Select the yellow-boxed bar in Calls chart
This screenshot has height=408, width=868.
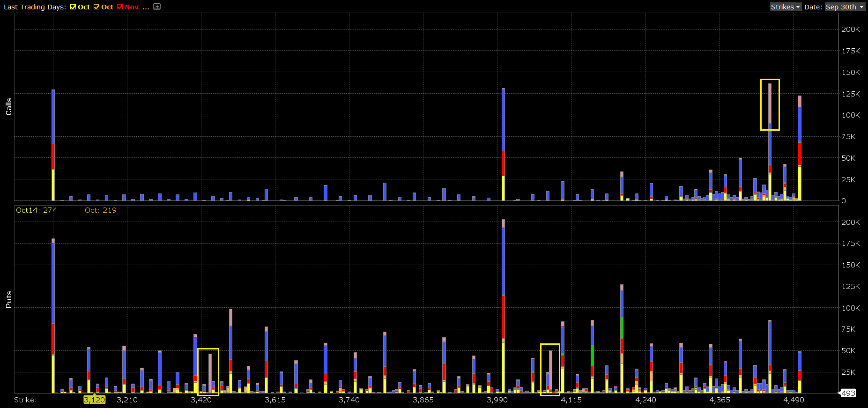pos(770,104)
